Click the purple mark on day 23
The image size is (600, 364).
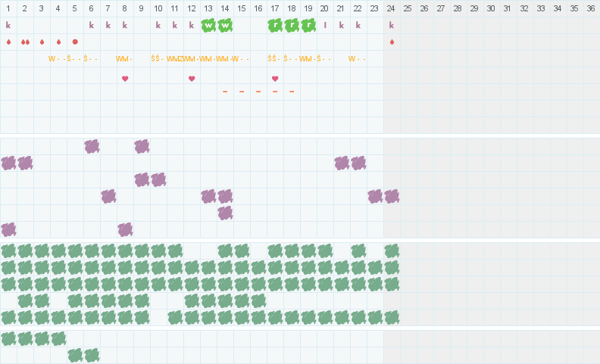coord(375,196)
